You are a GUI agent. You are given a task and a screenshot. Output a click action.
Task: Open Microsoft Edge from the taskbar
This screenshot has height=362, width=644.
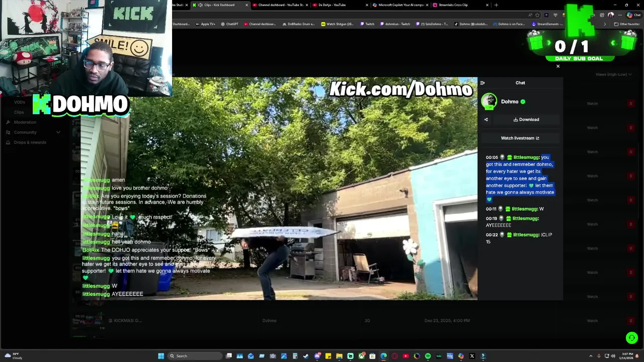click(x=383, y=356)
